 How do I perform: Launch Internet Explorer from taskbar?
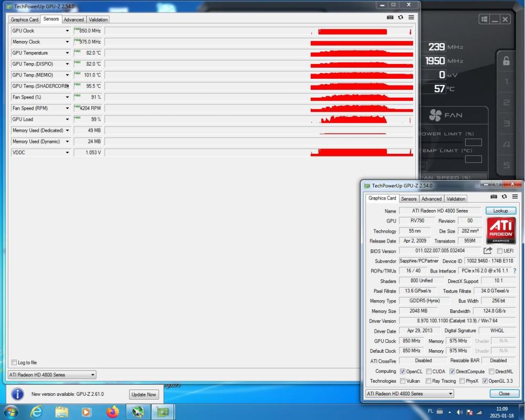tap(36, 412)
